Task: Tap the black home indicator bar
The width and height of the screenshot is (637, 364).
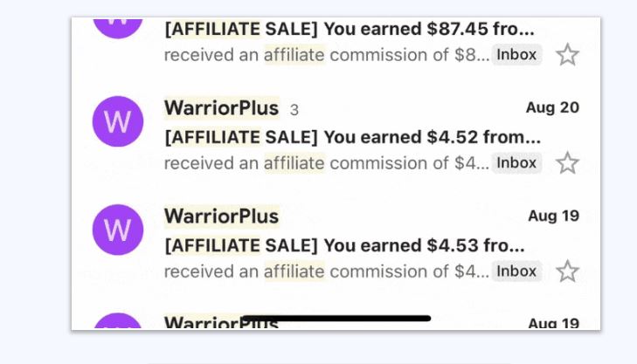Action: [336, 319]
